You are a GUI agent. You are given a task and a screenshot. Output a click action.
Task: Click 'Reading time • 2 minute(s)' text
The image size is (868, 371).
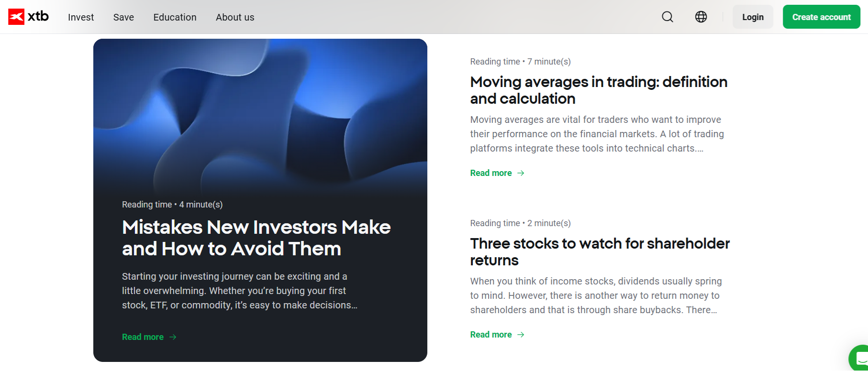coord(521,223)
